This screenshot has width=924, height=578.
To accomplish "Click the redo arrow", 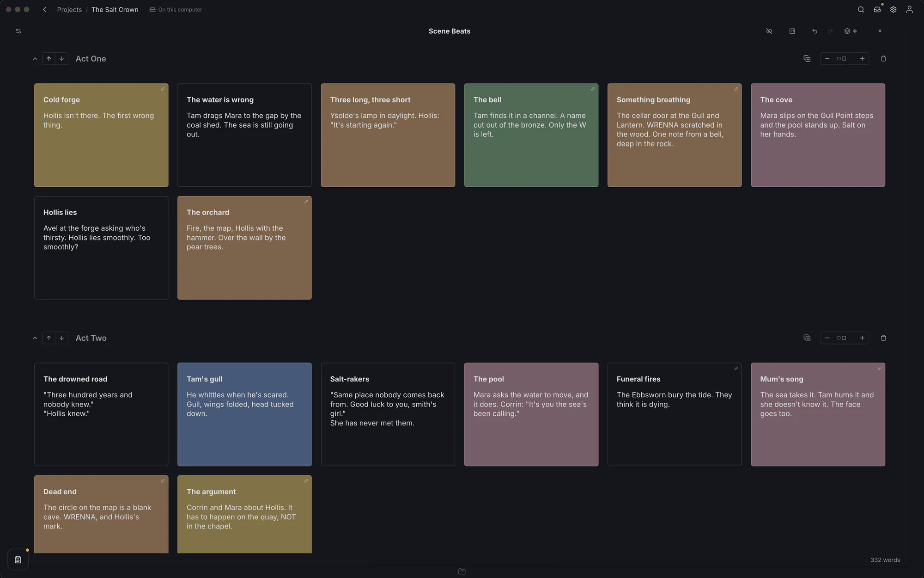I will click(x=830, y=31).
